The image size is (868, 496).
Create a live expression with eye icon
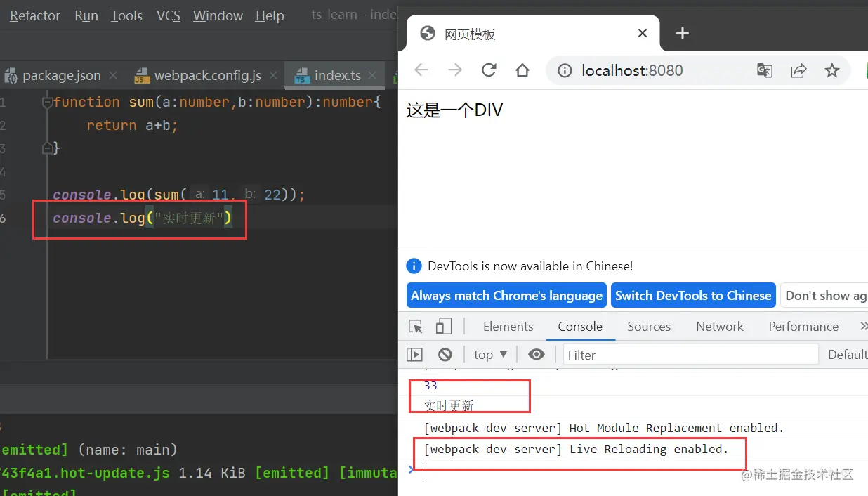point(537,355)
